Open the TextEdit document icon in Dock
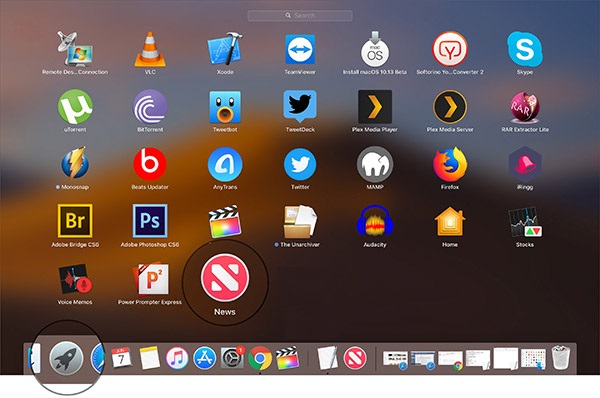Image resolution: width=600 pixels, height=398 pixels. pyautogui.click(x=328, y=358)
